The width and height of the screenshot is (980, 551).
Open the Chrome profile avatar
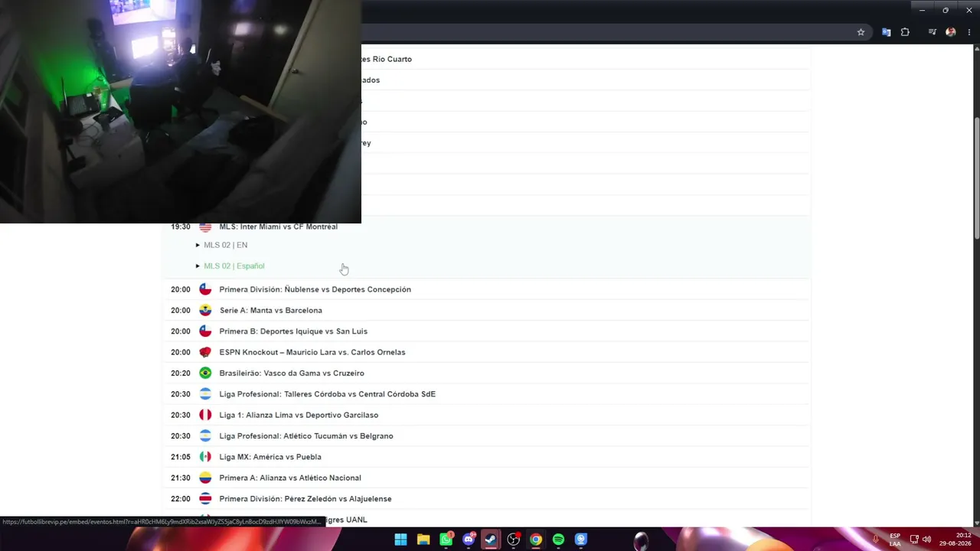(951, 32)
